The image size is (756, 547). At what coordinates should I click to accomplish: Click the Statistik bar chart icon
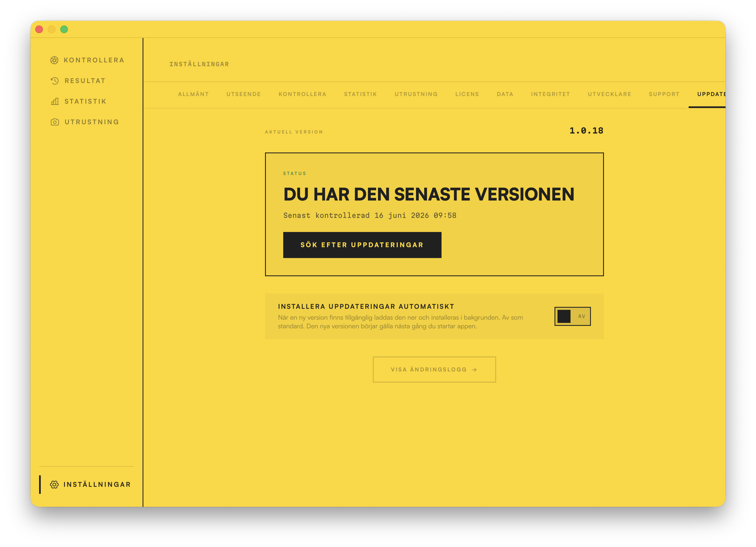(x=55, y=101)
